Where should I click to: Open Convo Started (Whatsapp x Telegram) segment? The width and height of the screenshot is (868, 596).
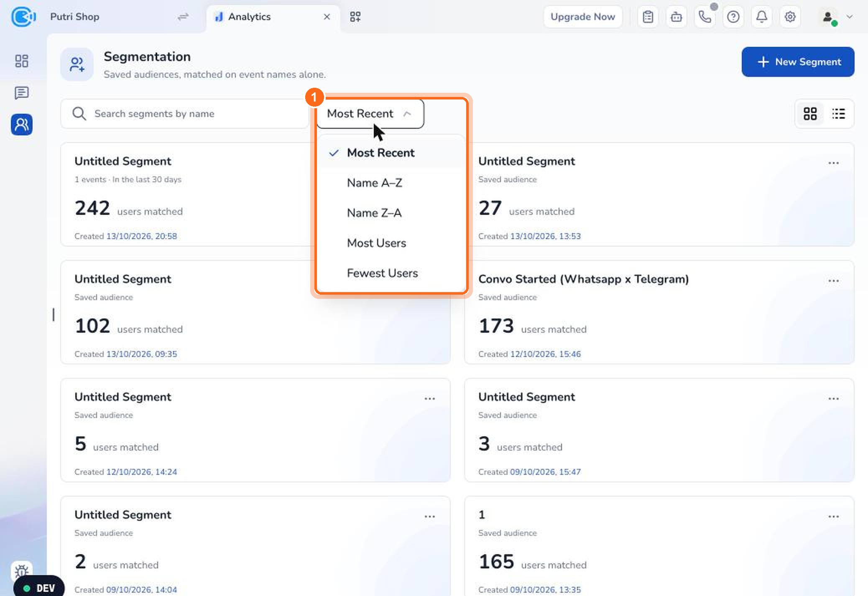659,312
